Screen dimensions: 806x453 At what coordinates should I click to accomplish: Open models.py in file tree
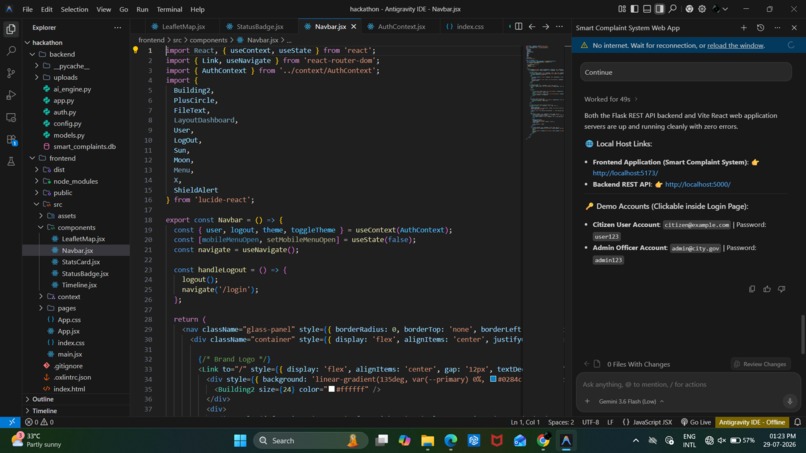pos(69,135)
